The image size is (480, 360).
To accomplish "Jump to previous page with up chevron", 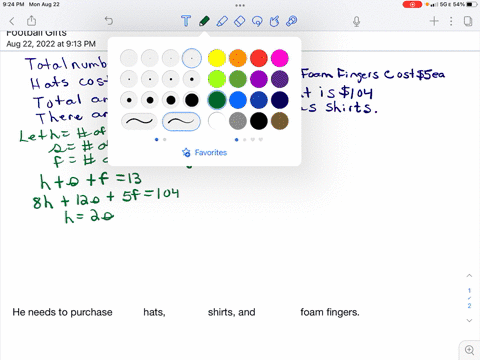I will pos(469,276).
